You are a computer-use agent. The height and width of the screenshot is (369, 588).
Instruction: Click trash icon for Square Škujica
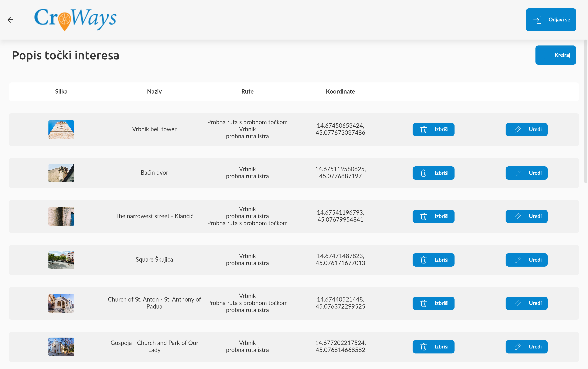pos(423,260)
